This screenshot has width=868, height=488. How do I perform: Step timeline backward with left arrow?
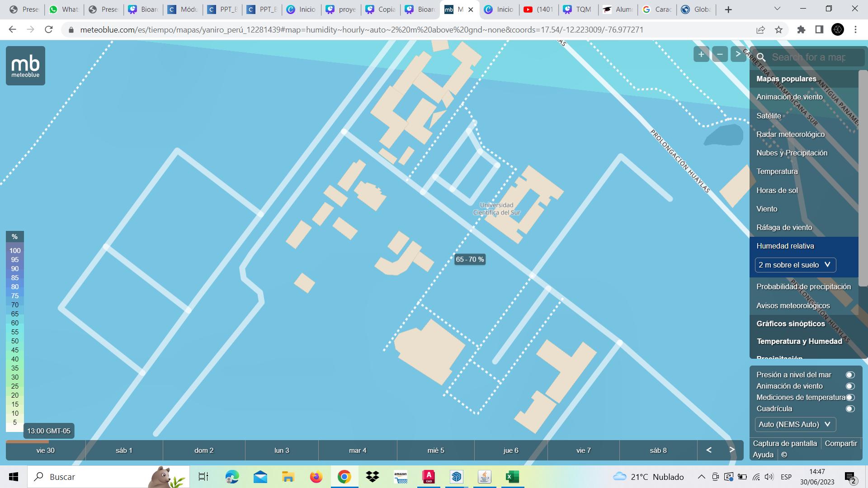pyautogui.click(x=709, y=450)
